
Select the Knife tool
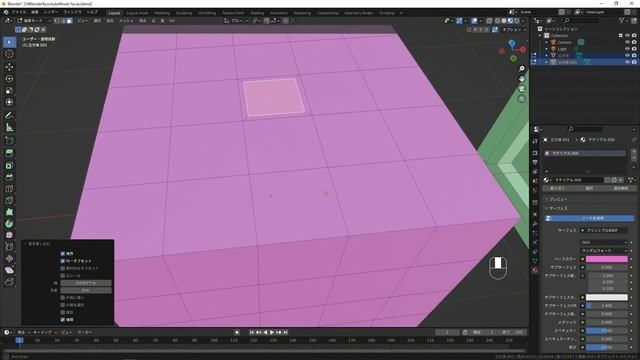(9, 200)
